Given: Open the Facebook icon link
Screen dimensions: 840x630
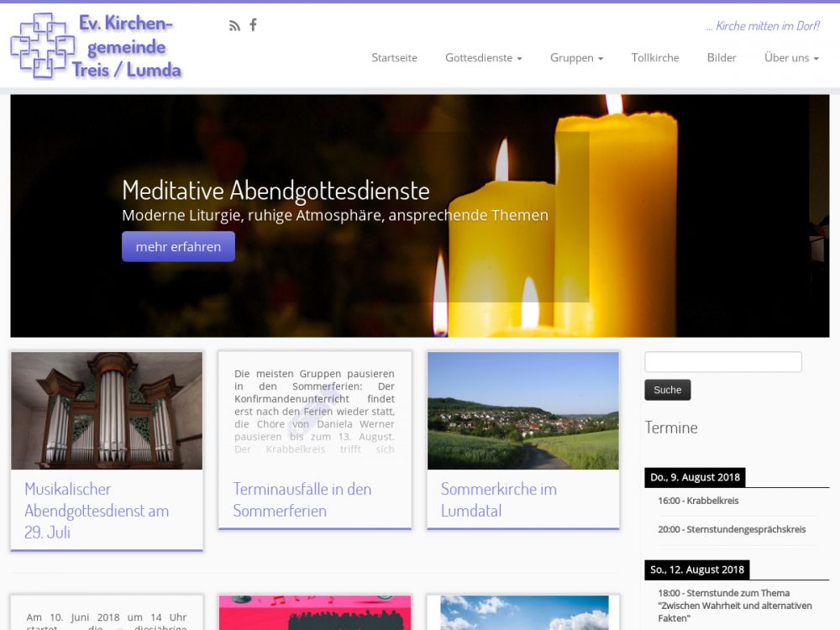Looking at the screenshot, I should point(253,25).
